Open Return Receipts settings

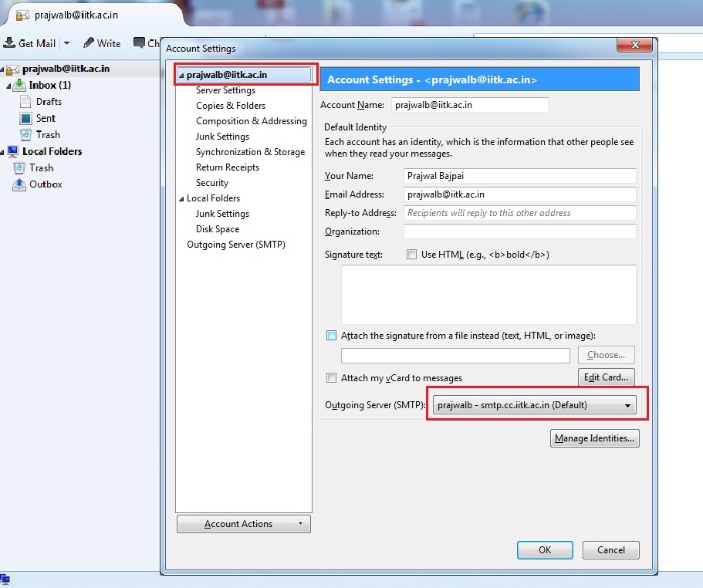pos(228,167)
